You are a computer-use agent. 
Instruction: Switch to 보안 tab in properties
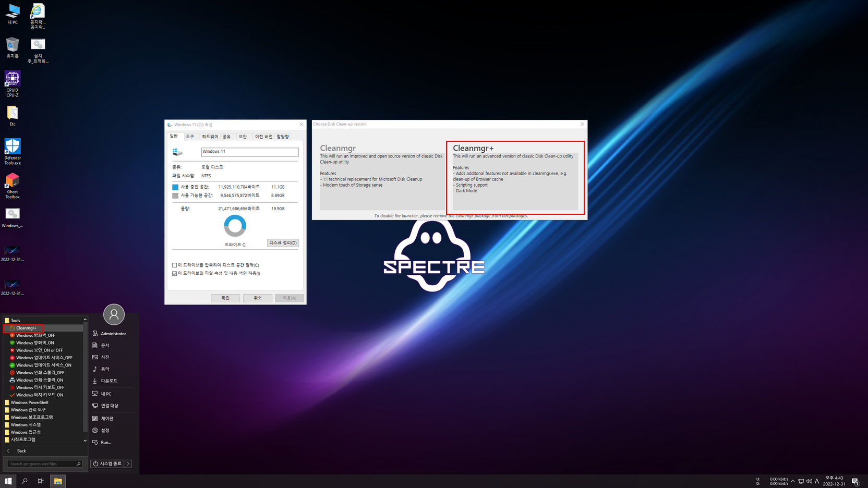[243, 137]
